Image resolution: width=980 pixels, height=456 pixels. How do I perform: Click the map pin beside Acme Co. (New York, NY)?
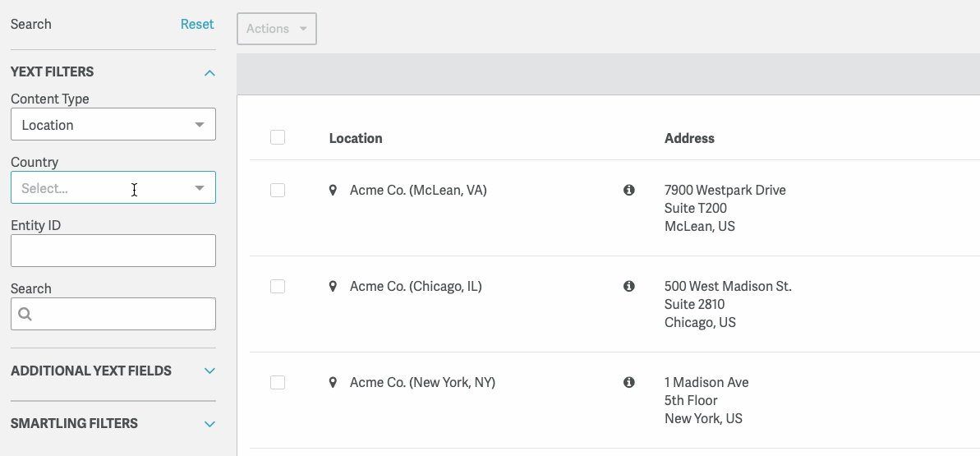click(x=333, y=382)
